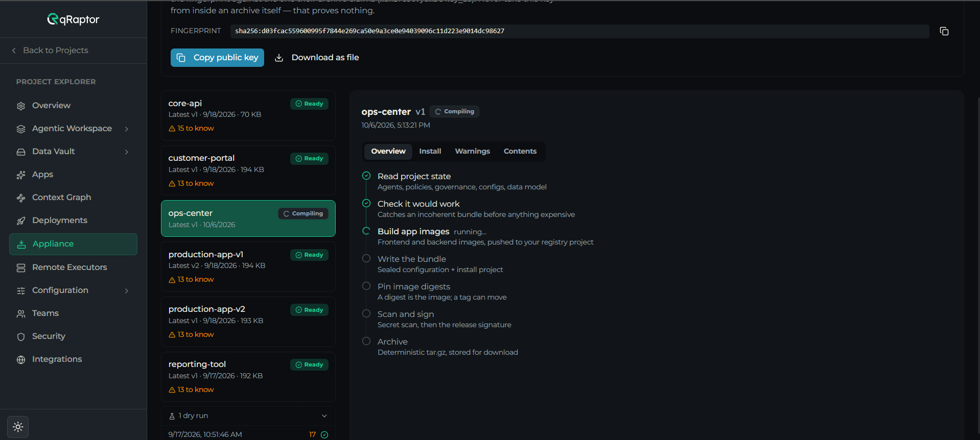
Task: Select the ops-center compiling card
Action: pyautogui.click(x=248, y=218)
